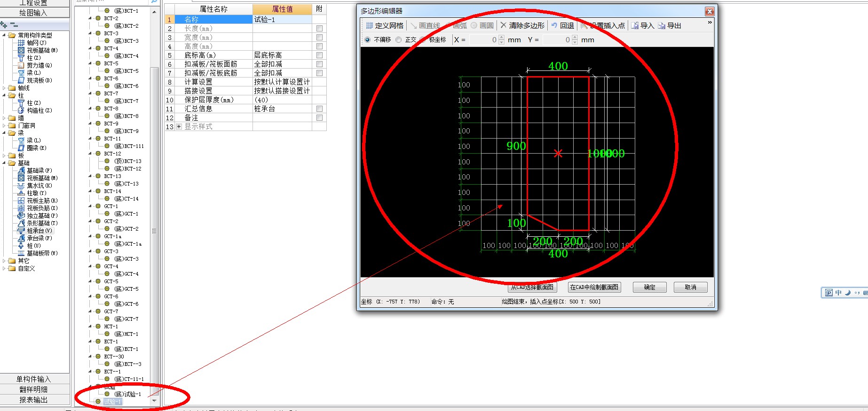Tick the 底标高(m) row checkbox
868x411 pixels.
320,55
